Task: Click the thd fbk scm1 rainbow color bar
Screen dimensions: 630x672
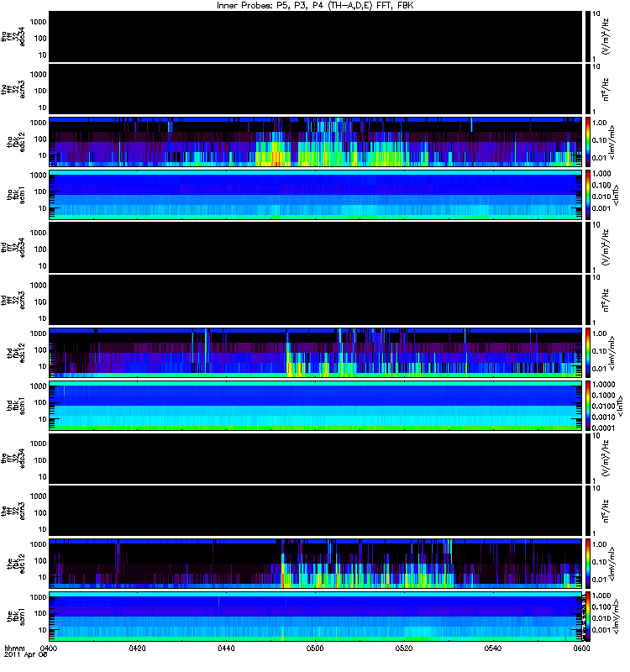Action: 588,406
